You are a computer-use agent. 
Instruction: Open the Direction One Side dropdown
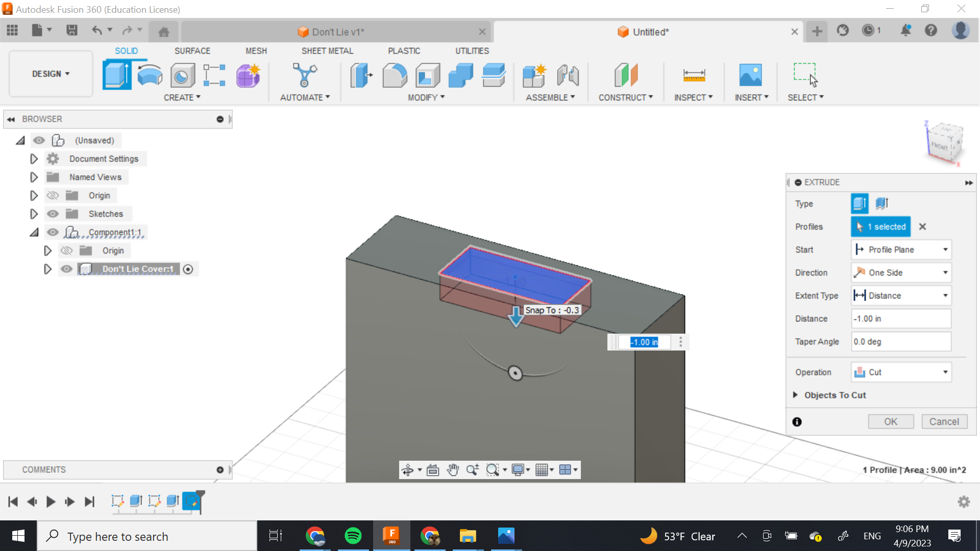pos(901,272)
